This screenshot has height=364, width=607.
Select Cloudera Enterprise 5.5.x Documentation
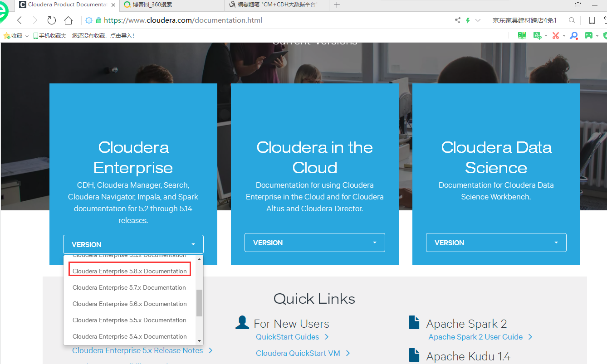click(x=129, y=320)
